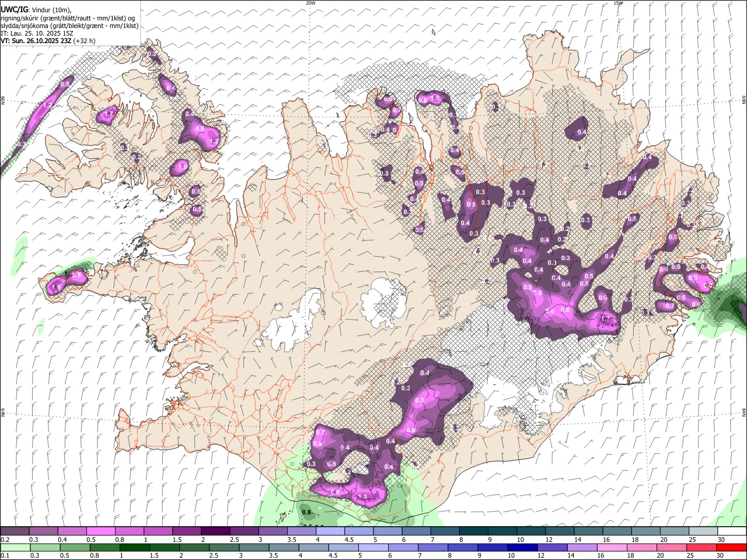747x560 pixels.
Task: Click the 'rigning/skúrir' description line
Action: (x=68, y=18)
